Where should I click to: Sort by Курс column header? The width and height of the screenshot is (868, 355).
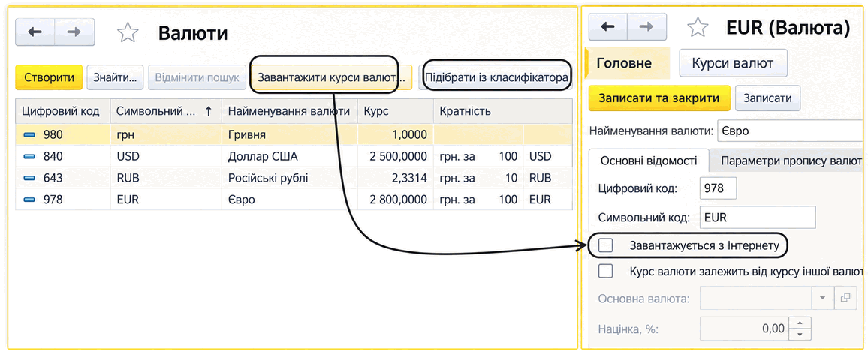pos(395,112)
